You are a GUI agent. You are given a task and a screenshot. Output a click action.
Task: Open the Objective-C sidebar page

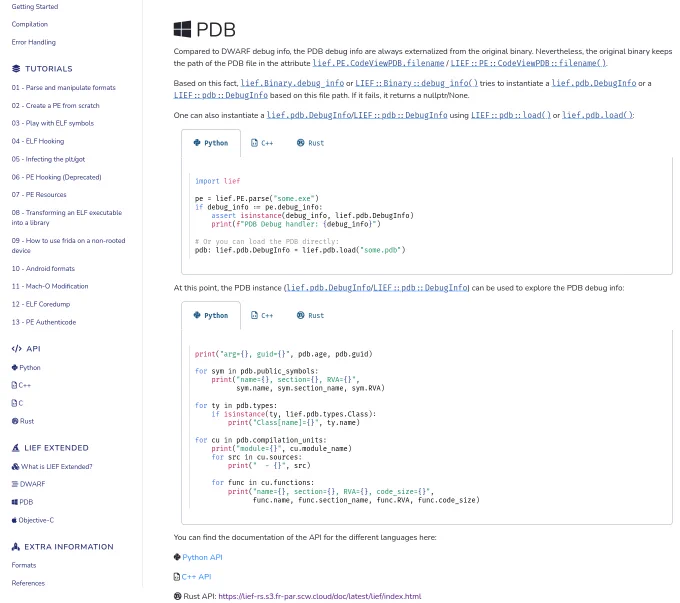point(36,520)
